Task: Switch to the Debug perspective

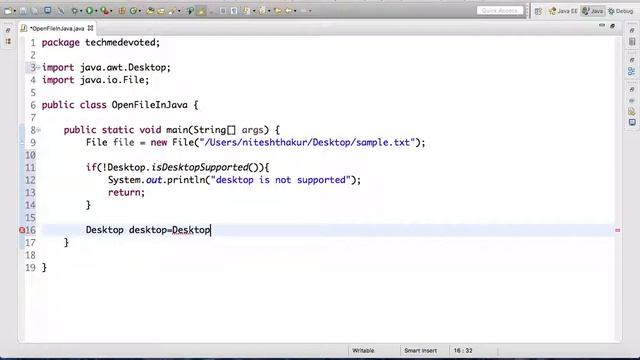Action: [x=620, y=11]
